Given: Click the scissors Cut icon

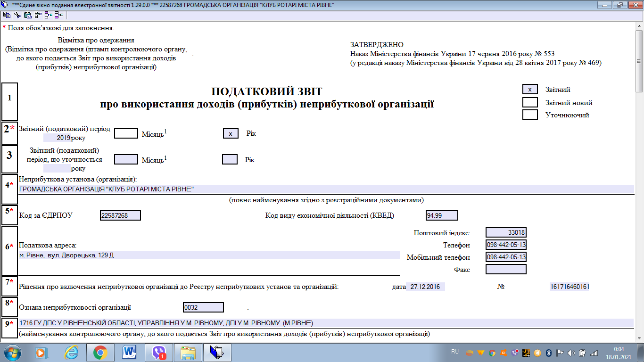Looking at the screenshot, I should click(x=17, y=15).
